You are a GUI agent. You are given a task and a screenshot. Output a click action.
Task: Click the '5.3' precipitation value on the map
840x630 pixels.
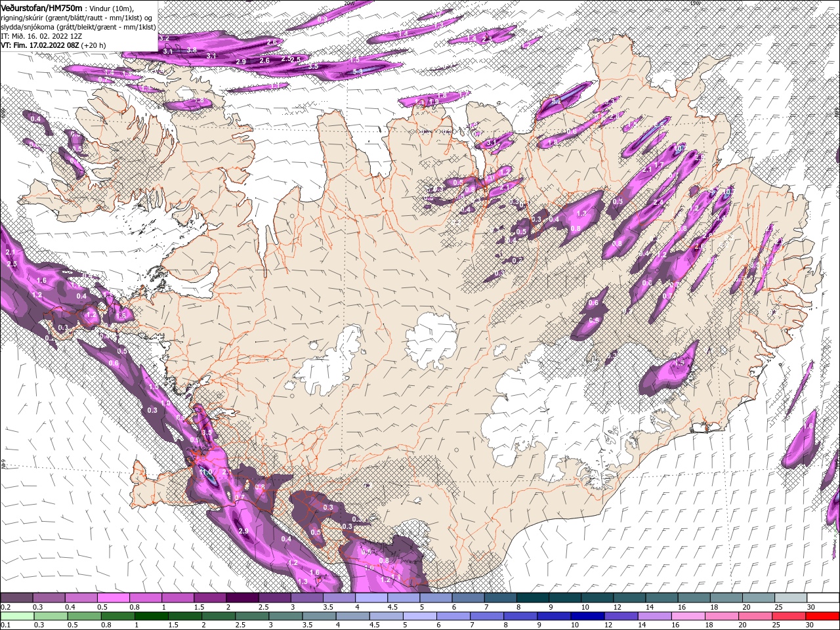point(358,71)
